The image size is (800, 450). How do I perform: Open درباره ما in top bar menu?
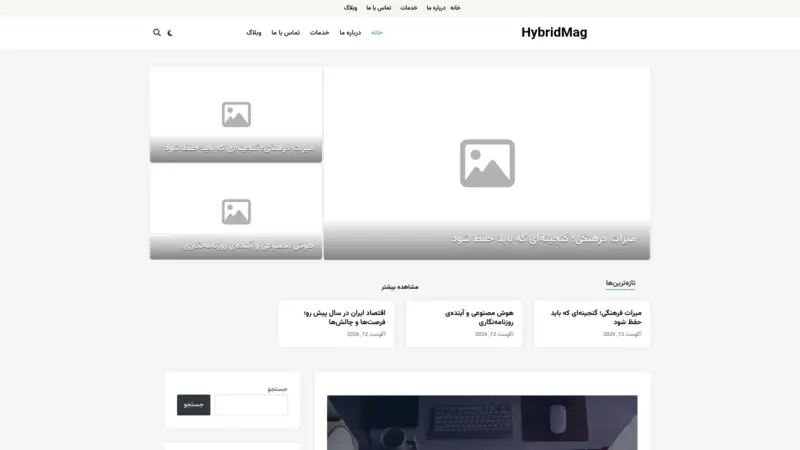(436, 8)
